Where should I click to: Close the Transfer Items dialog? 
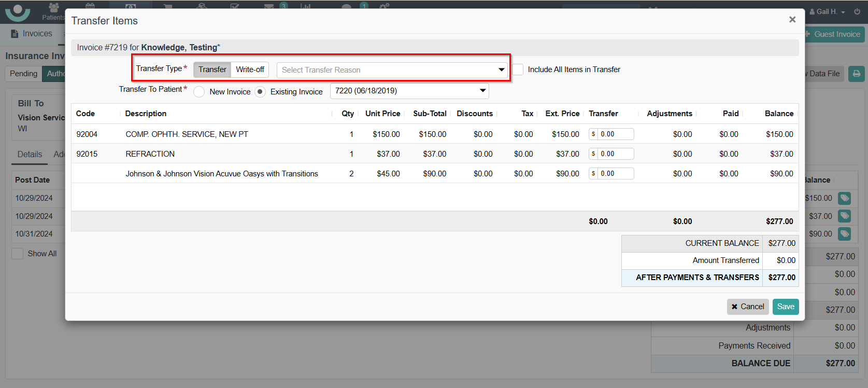pyautogui.click(x=792, y=20)
